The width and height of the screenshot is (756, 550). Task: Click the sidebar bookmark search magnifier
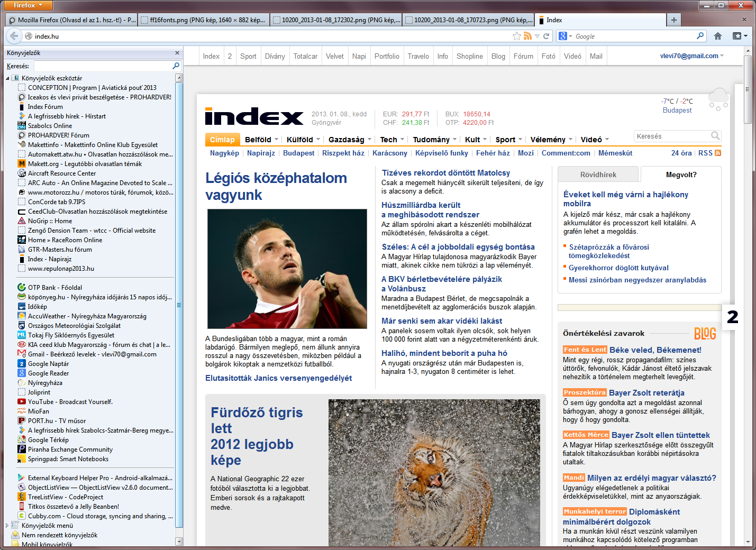tap(176, 66)
